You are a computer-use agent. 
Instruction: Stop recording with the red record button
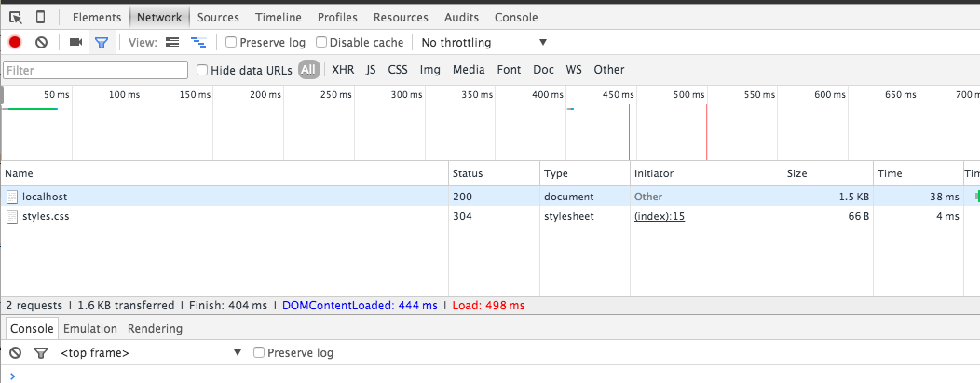[15, 42]
